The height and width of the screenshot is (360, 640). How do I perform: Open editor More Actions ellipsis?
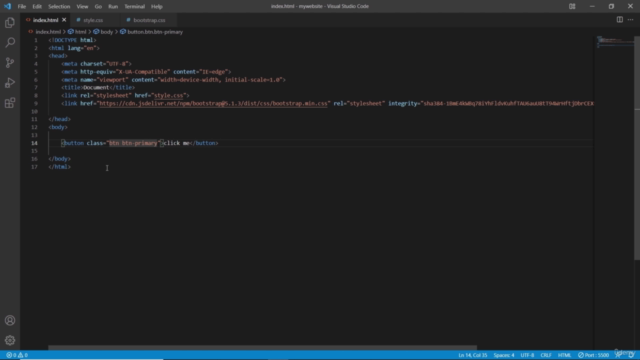pyautogui.click(x=631, y=20)
